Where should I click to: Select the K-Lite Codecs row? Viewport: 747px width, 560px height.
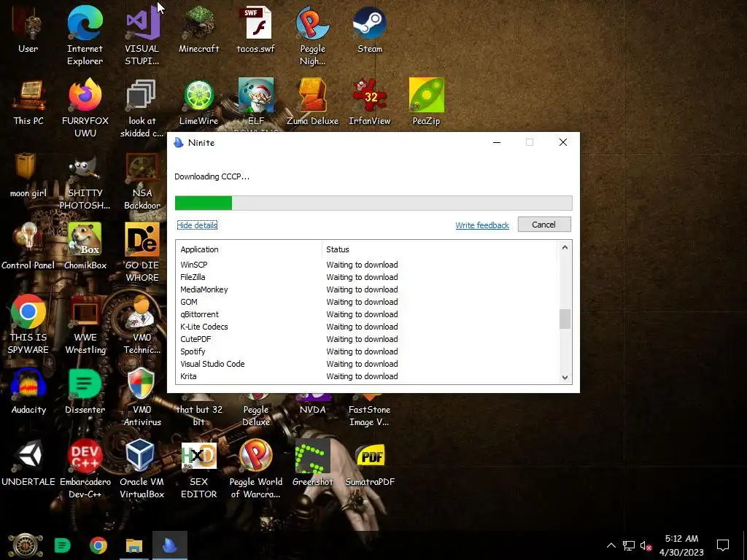367,327
